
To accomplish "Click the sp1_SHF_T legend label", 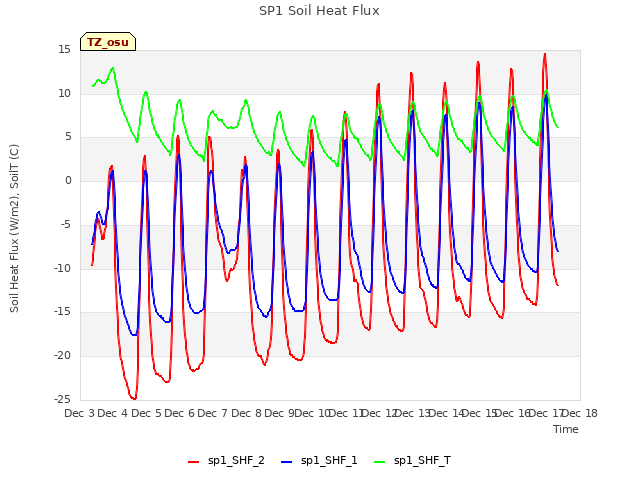I will (422, 460).
